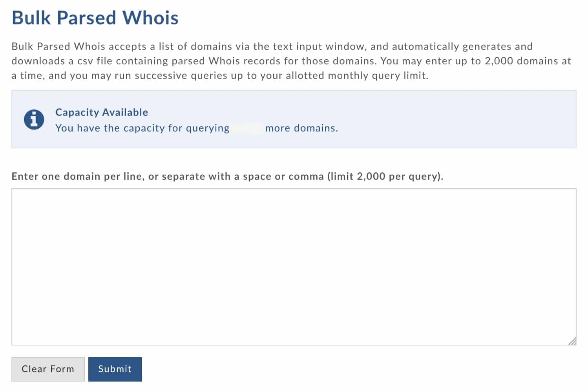This screenshot has height=391, width=588.
Task: Select the Capacity Available heading text
Action: (102, 112)
